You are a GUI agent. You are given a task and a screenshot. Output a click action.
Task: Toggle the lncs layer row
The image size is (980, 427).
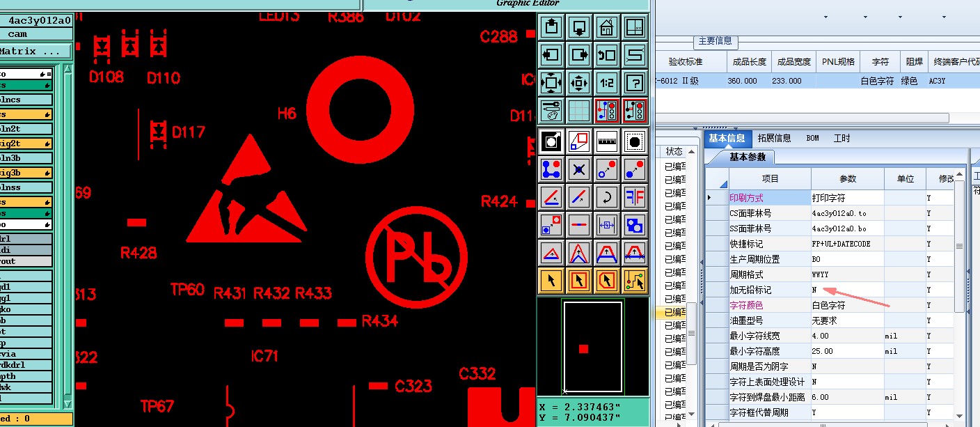pos(26,100)
